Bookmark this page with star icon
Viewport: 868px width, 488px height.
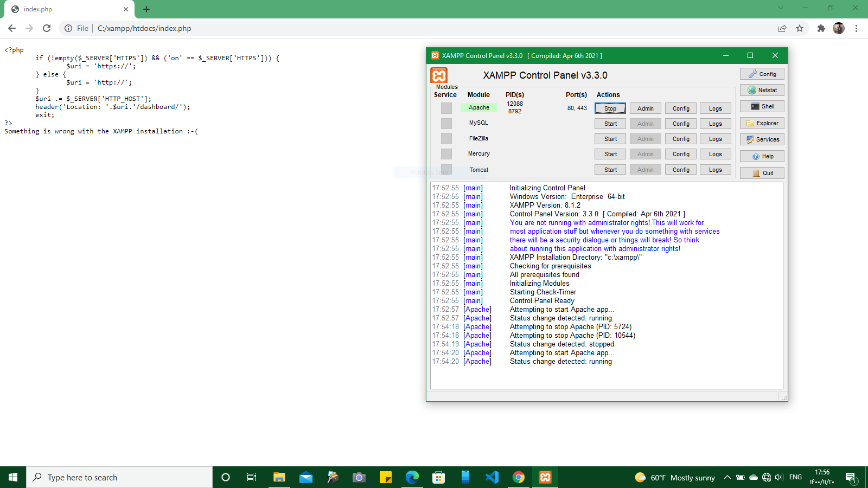pyautogui.click(x=800, y=28)
